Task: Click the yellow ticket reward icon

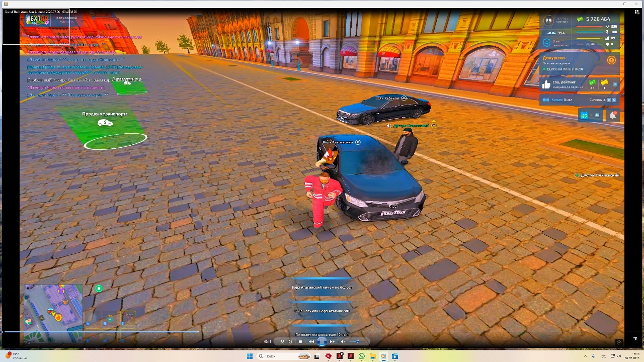Action: click(x=604, y=82)
